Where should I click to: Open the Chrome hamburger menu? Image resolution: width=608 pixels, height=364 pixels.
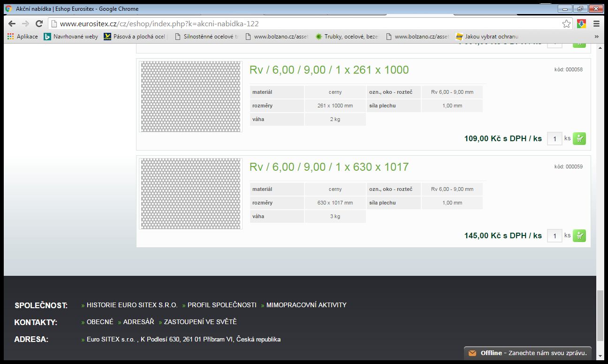[596, 24]
